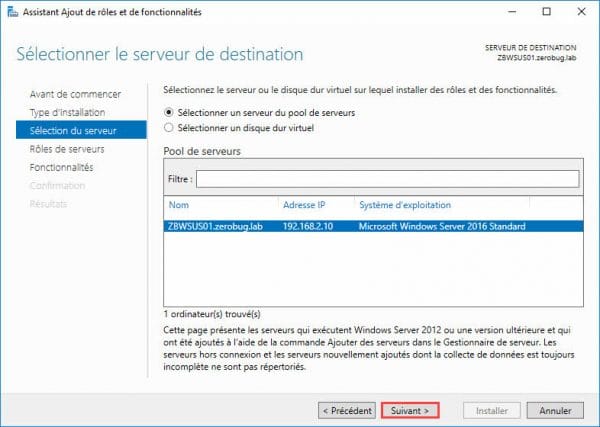Click destination server name ZBWSUS01.zerobug.lab header
The image size is (600, 427).
click(x=536, y=58)
